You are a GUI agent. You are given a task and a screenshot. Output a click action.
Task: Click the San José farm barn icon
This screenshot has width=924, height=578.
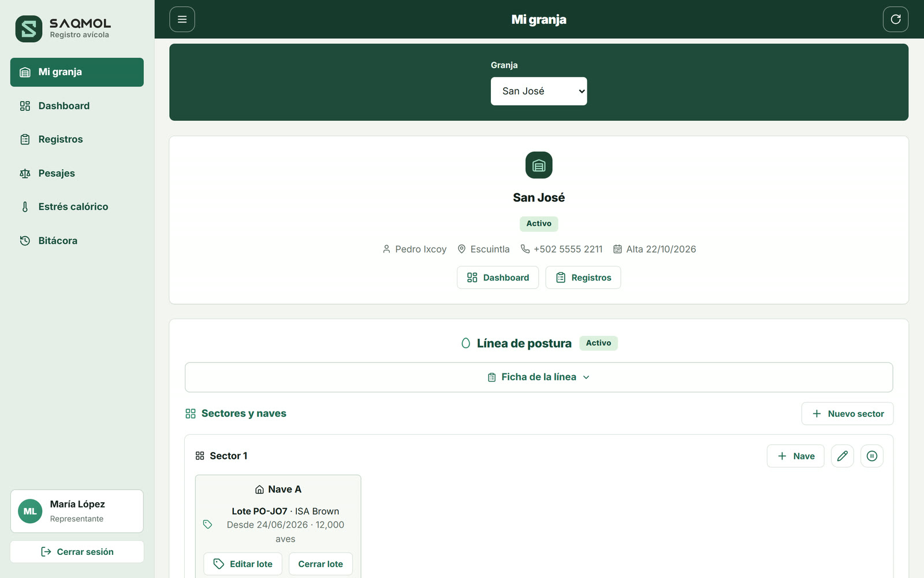(539, 165)
